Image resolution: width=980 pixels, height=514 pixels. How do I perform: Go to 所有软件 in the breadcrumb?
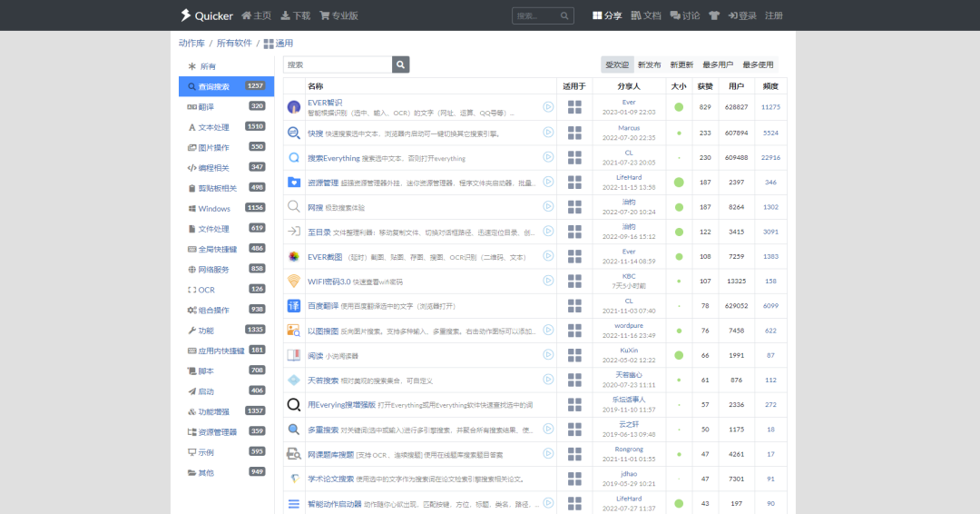click(234, 44)
